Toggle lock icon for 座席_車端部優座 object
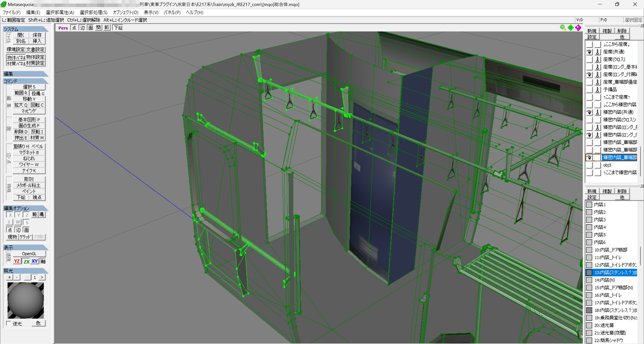This screenshot has width=644, height=344. pos(597,82)
